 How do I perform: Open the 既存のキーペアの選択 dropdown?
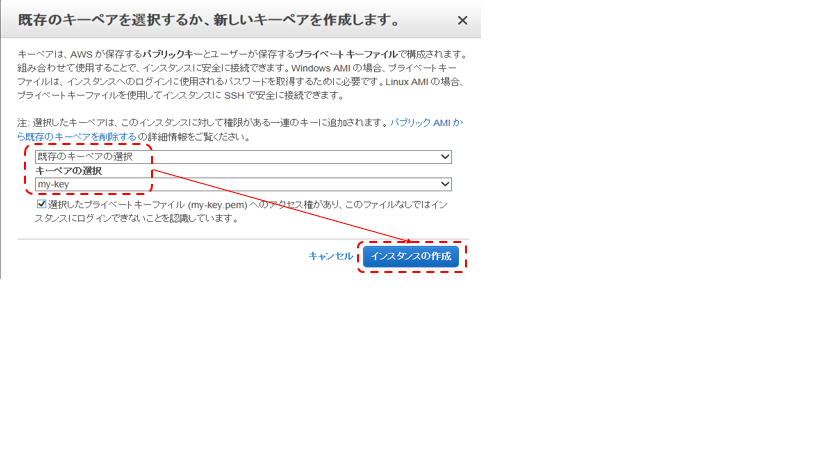(243, 157)
